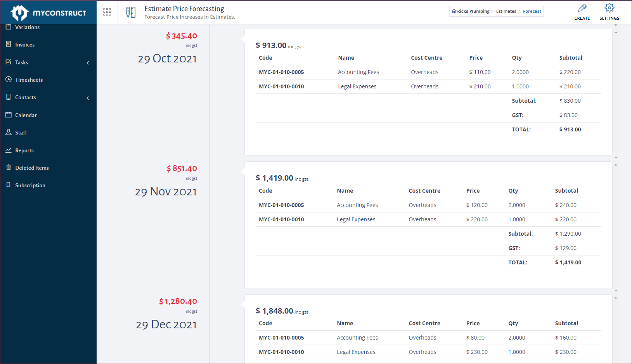The height and width of the screenshot is (364, 632).
Task: Click the Invoices sidebar icon
Action: coord(9,44)
